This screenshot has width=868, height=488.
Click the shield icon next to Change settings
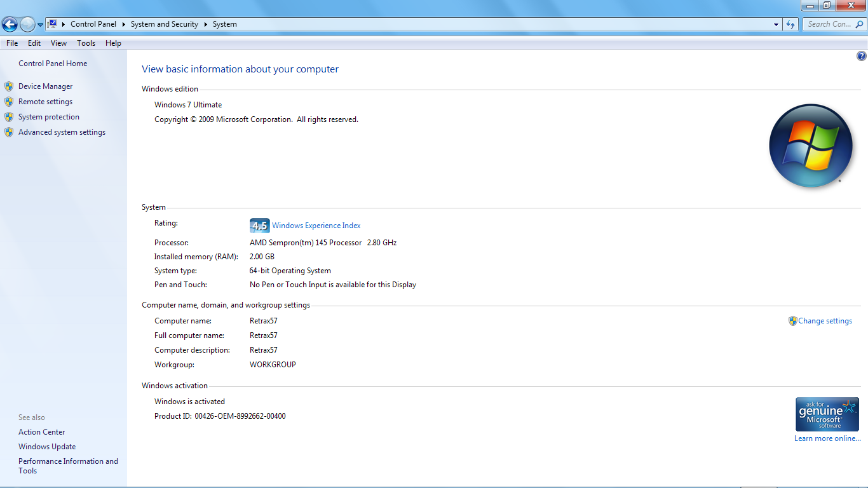click(792, 321)
